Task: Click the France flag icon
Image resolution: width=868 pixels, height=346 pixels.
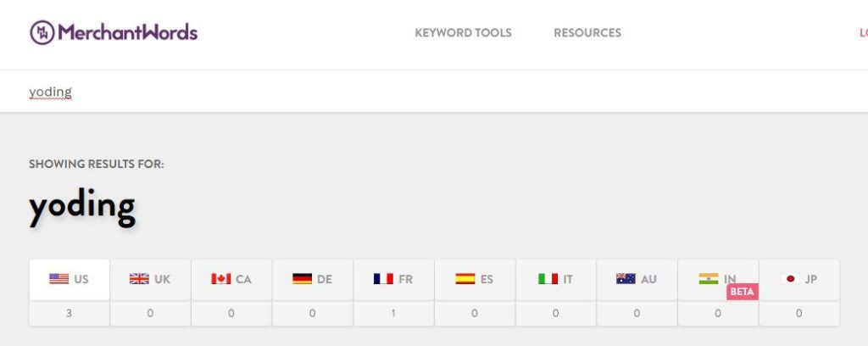Action: click(383, 279)
